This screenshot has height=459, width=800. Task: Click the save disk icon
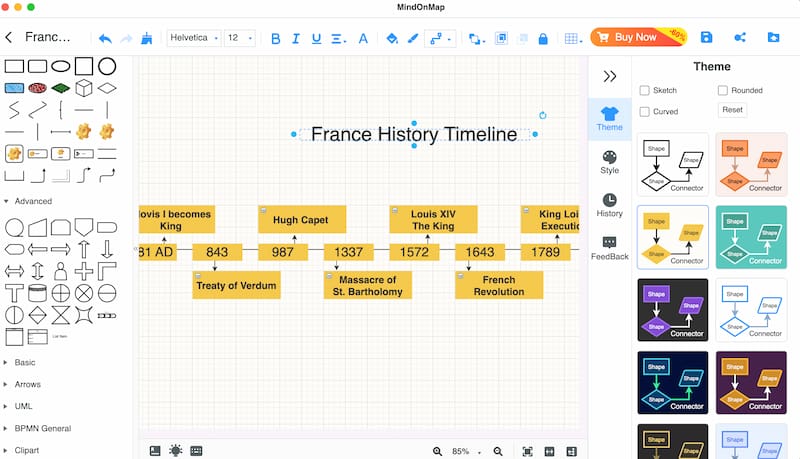coord(706,37)
